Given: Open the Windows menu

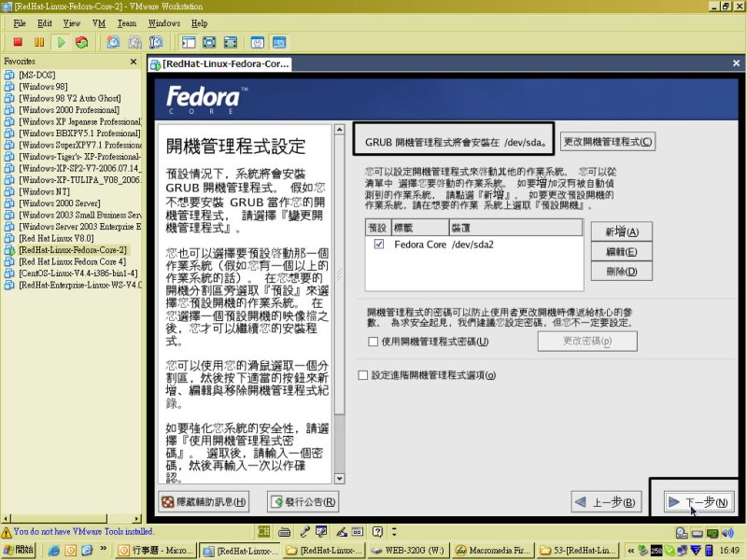Looking at the screenshot, I should coord(164,23).
